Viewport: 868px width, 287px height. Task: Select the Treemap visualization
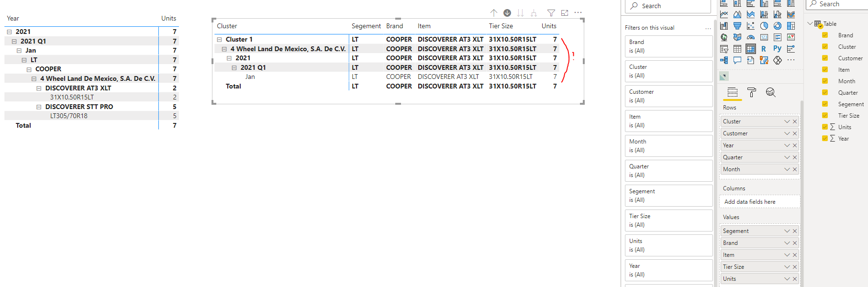(791, 26)
